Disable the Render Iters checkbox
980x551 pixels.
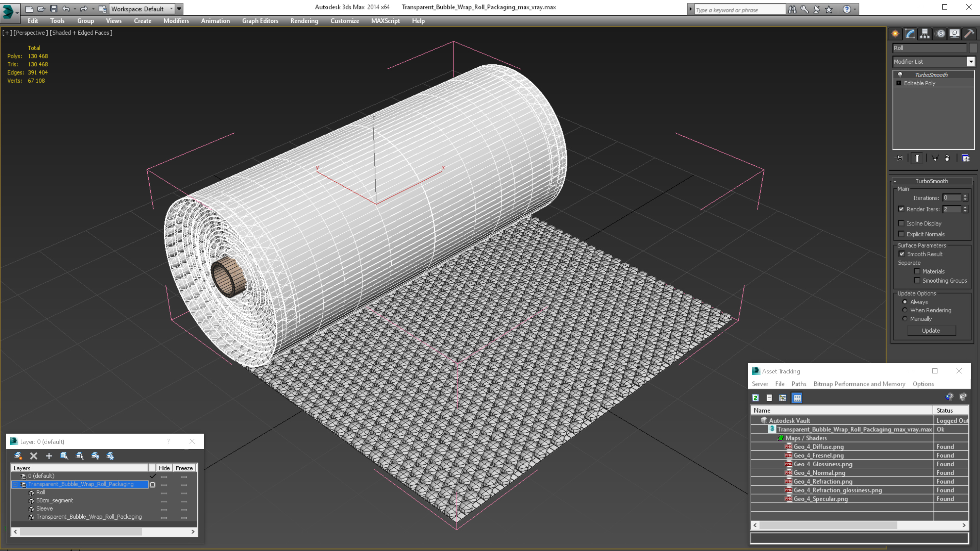pyautogui.click(x=901, y=209)
